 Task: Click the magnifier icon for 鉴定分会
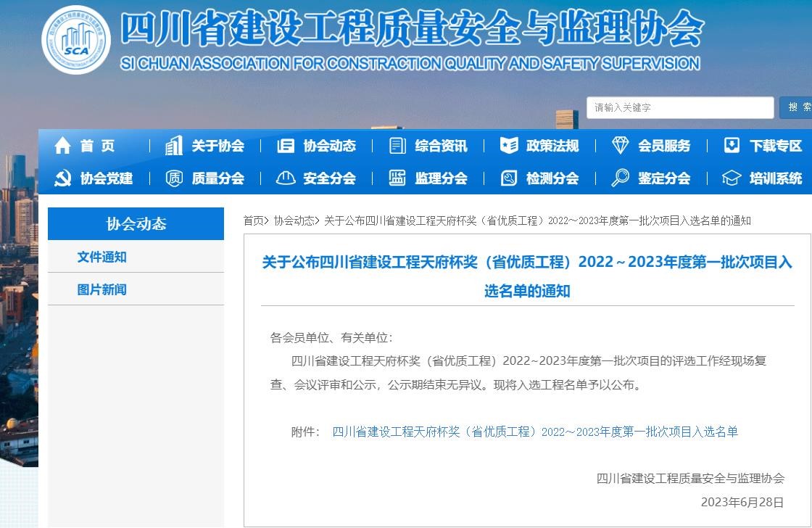621,178
